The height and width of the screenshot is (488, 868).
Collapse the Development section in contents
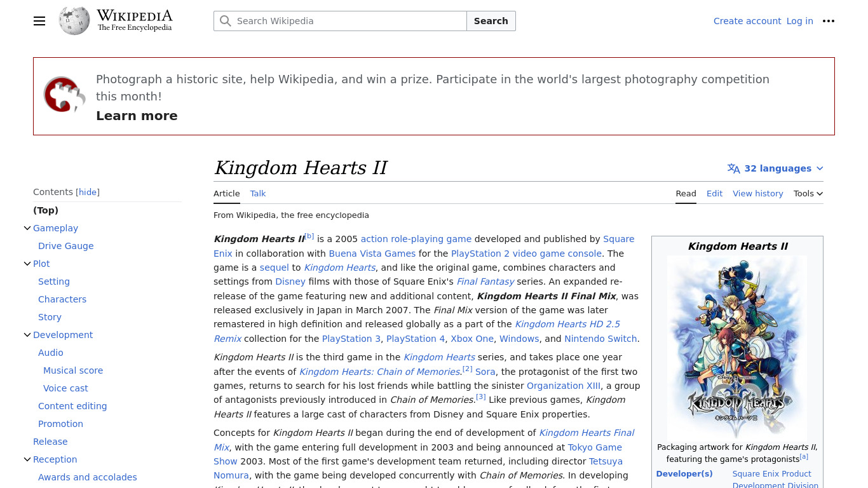[27, 335]
